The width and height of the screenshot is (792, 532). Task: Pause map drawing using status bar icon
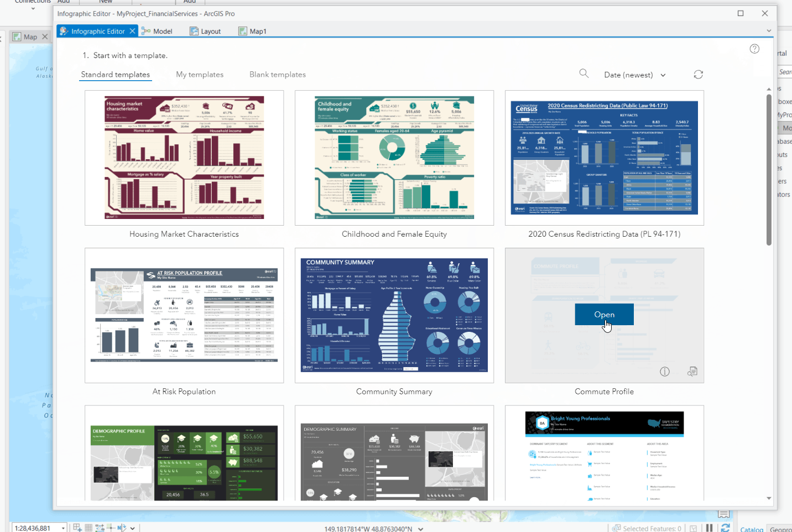(x=709, y=528)
